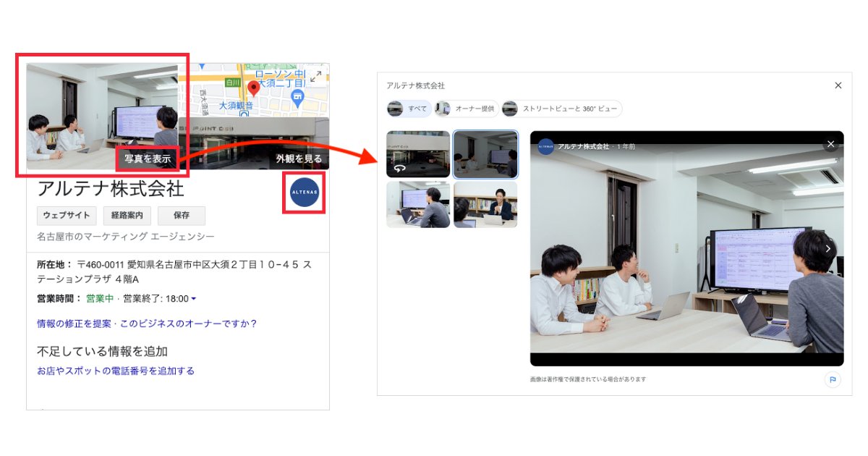The width and height of the screenshot is (868, 456).
Task: Click the 写真を表示 photo button
Action: pos(148,159)
